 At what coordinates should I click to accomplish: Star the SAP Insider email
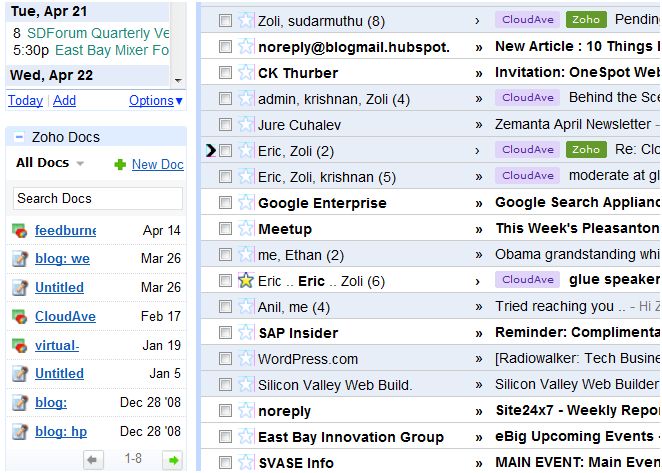click(x=246, y=333)
